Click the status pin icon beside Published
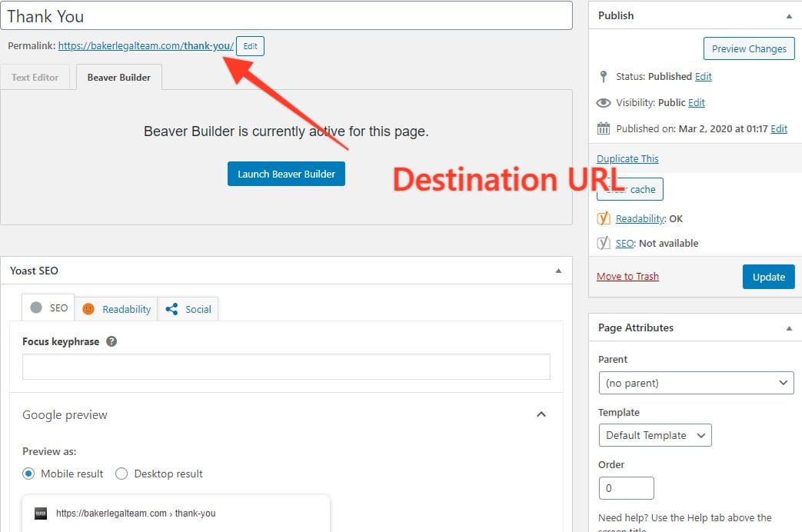Image resolution: width=802 pixels, height=532 pixels. [x=604, y=77]
